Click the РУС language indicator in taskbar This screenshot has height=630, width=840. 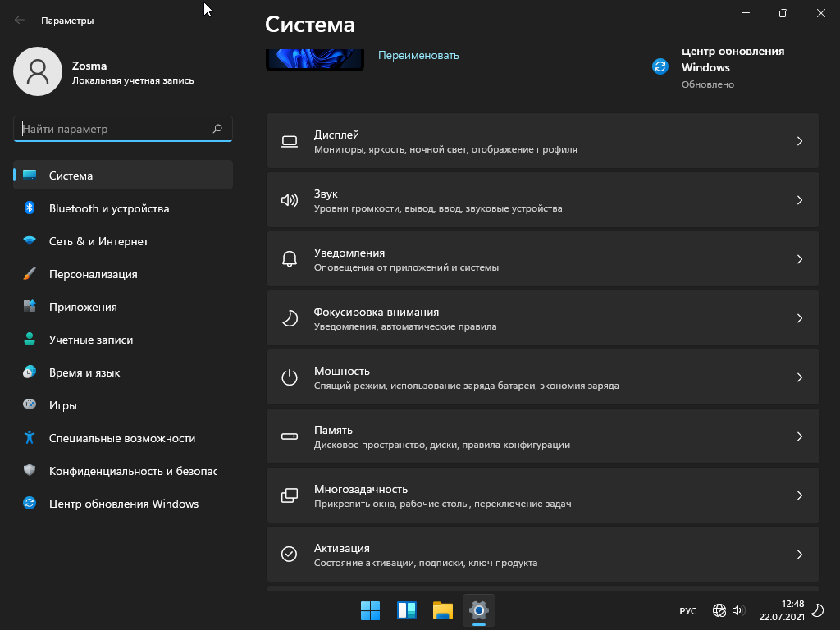(x=688, y=611)
